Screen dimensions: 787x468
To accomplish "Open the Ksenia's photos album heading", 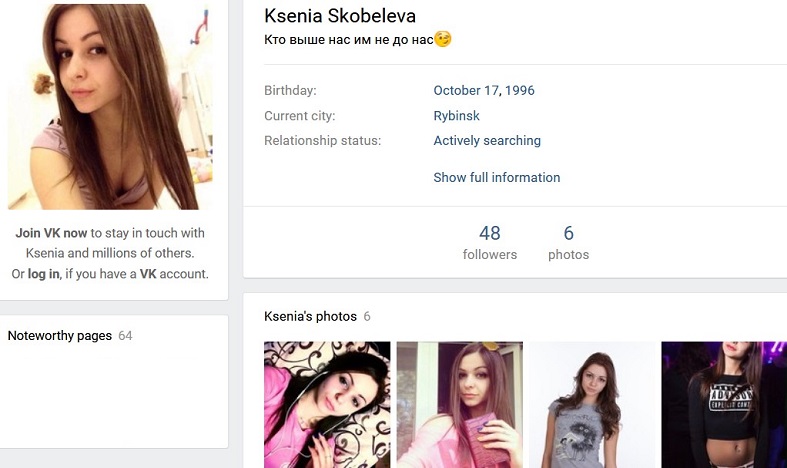I will pos(310,316).
